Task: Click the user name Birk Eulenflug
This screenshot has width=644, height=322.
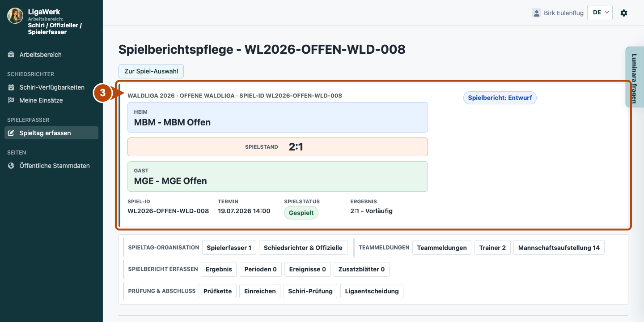Action: [563, 13]
